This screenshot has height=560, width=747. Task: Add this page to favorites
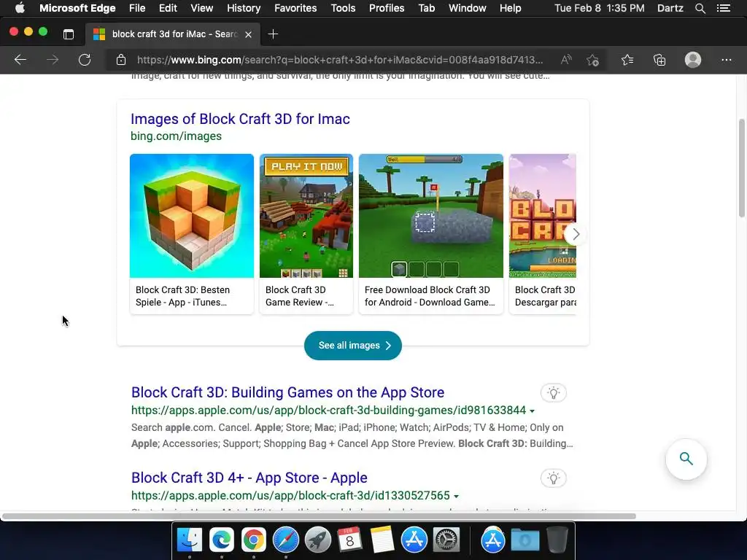click(x=592, y=60)
